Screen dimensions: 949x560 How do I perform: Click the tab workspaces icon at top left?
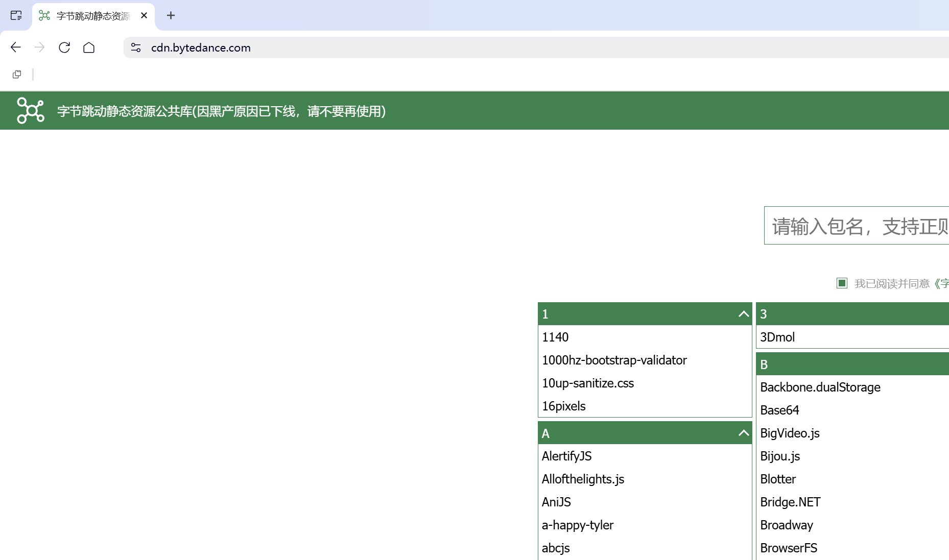pyautogui.click(x=16, y=16)
